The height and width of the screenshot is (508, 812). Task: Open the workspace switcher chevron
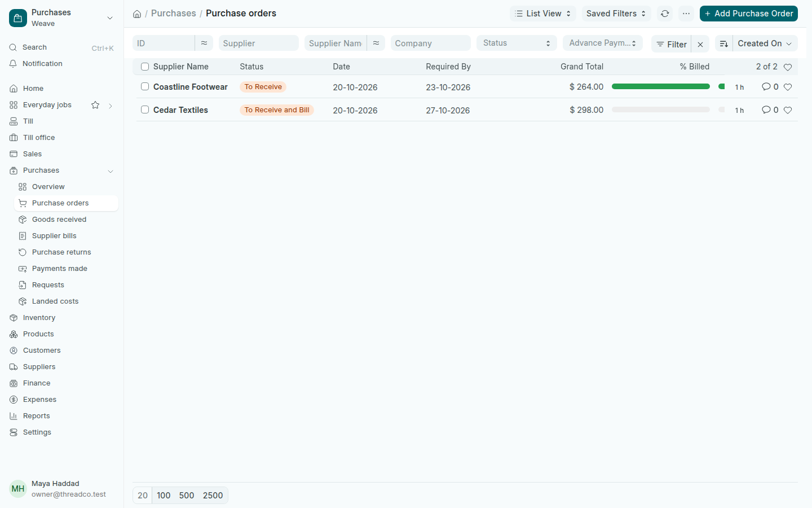point(110,18)
